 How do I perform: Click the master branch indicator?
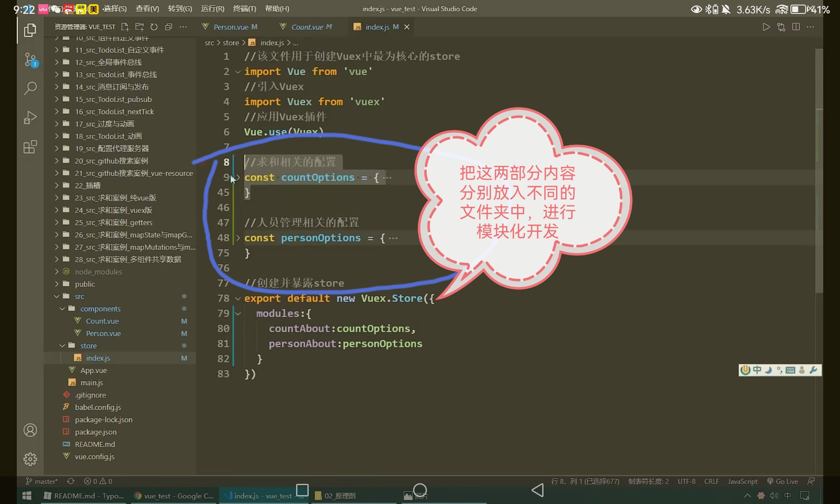(42, 481)
